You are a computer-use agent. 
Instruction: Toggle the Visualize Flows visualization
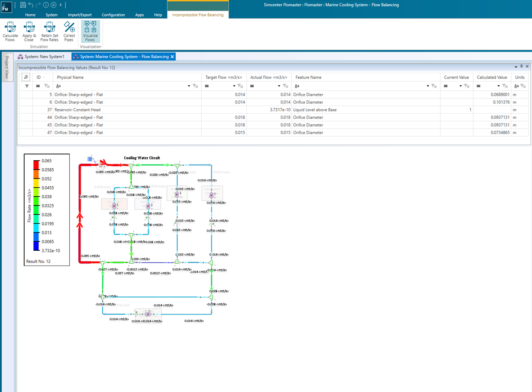(90, 32)
